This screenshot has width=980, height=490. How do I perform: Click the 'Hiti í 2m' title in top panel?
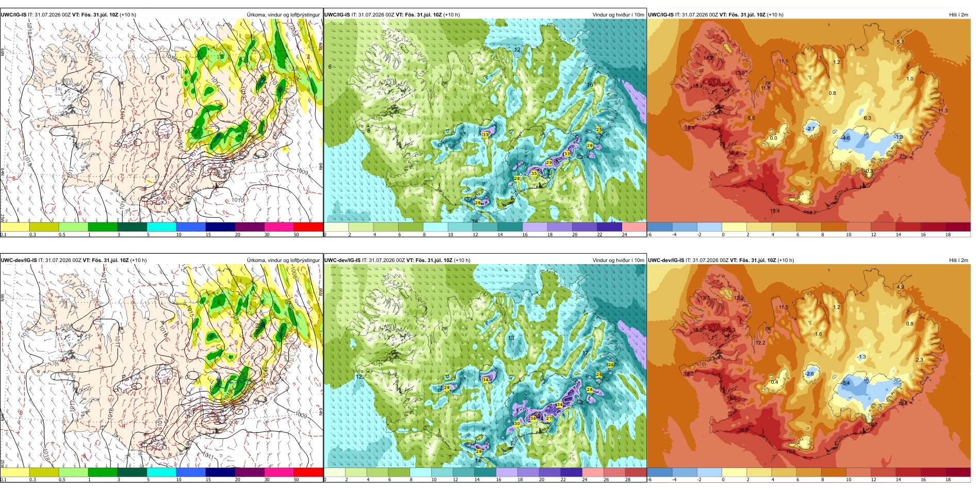click(x=958, y=14)
